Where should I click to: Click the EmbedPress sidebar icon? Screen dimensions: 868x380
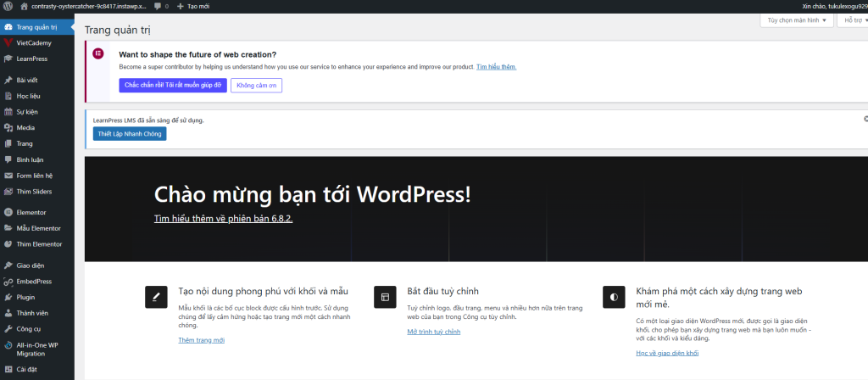point(8,282)
